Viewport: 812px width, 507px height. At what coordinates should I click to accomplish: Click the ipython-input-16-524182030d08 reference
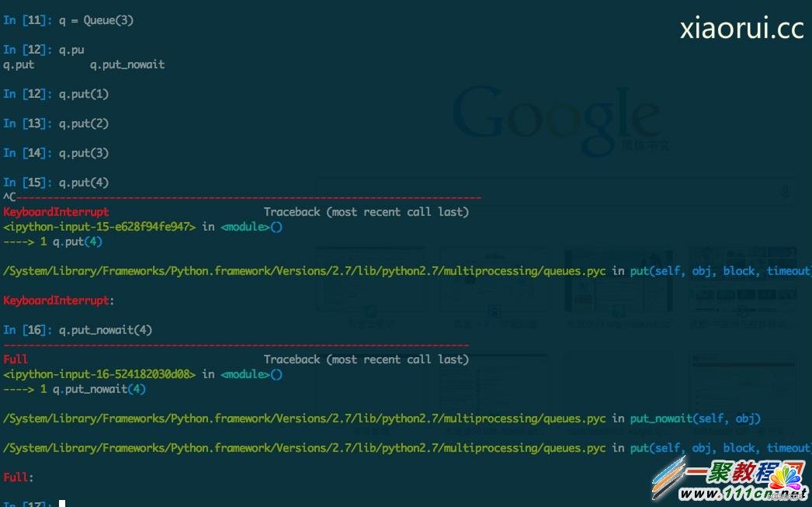coord(99,374)
